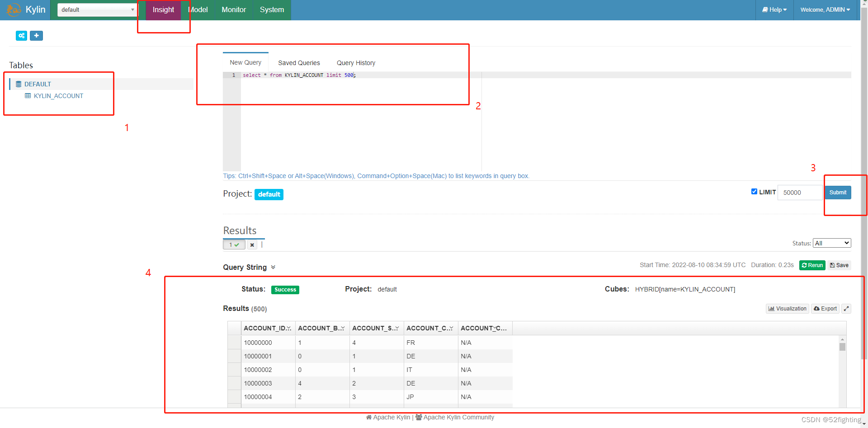
Task: Click into the SQL query editor line 1
Action: (546, 75)
